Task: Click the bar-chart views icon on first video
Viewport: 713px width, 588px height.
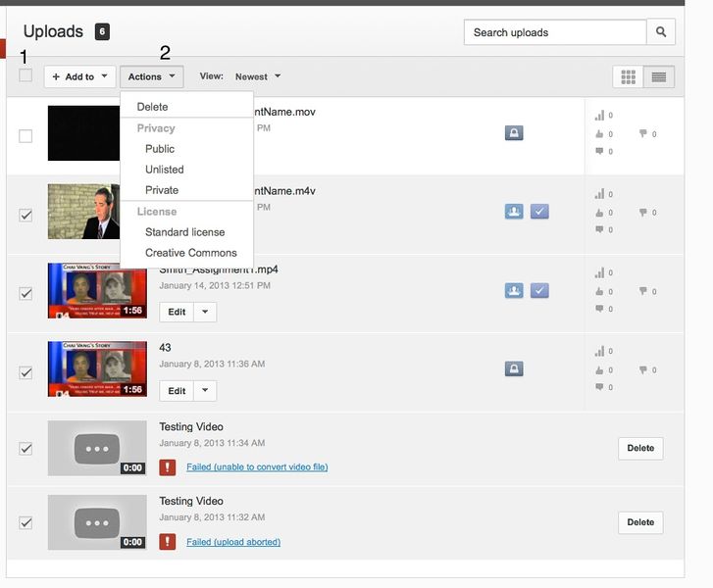Action: [x=599, y=116]
